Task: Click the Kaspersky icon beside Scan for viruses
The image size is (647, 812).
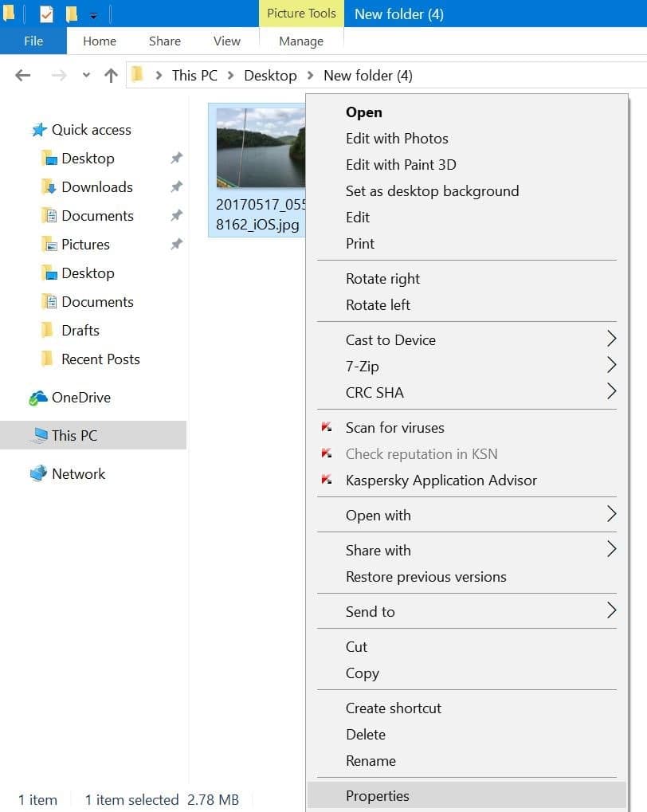Action: click(327, 428)
